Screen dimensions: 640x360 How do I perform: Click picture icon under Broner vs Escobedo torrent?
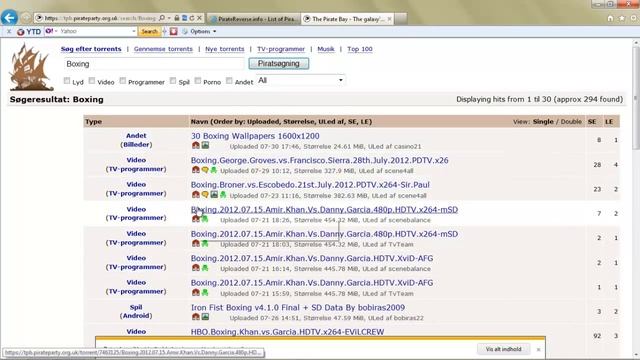[214, 194]
